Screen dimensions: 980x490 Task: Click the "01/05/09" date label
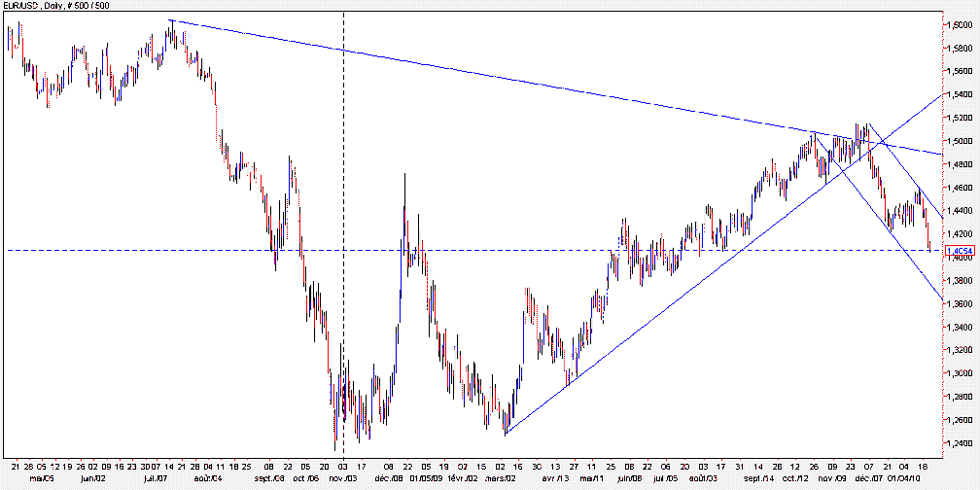pyautogui.click(x=426, y=478)
